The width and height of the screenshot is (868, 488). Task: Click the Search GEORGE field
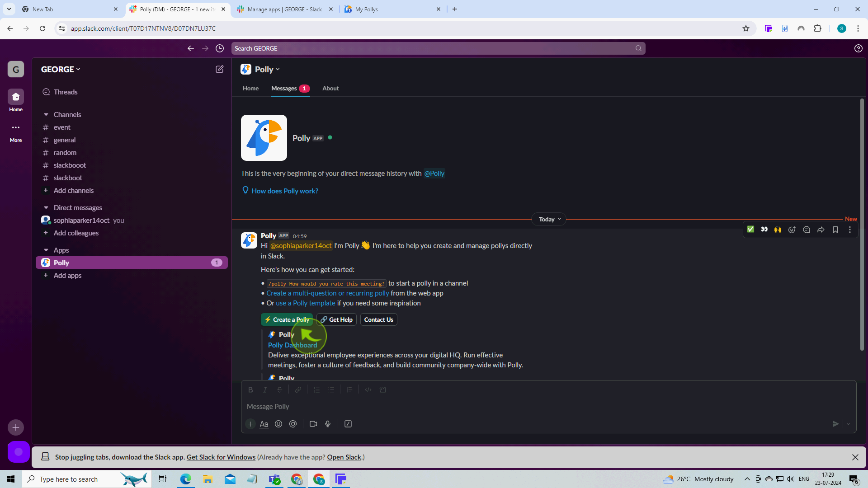pos(438,48)
